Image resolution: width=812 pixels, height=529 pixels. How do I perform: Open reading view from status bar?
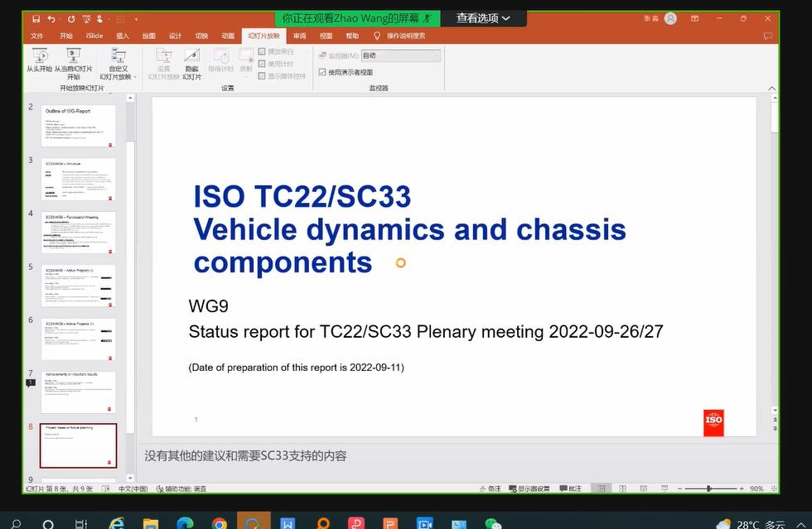click(x=643, y=488)
